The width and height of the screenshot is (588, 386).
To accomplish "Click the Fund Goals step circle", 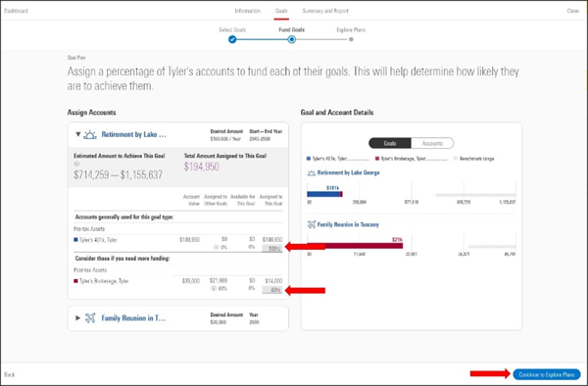I will coord(291,39).
